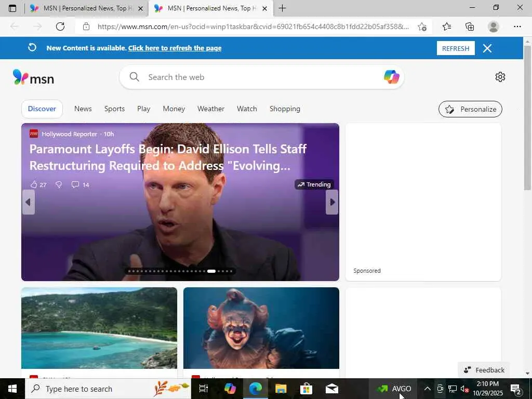Open the Watch section

(x=247, y=109)
